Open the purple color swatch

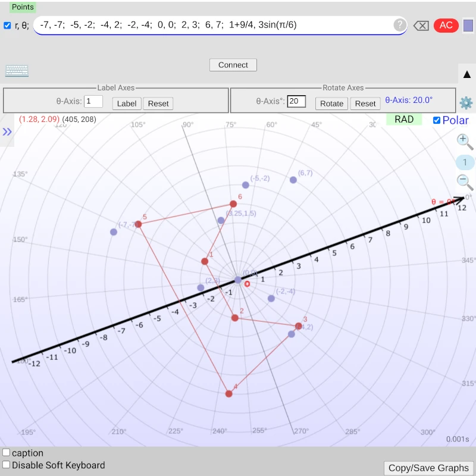[468, 26]
